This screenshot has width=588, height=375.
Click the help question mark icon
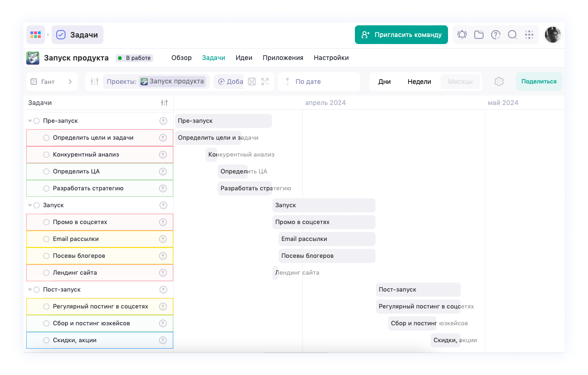point(495,35)
